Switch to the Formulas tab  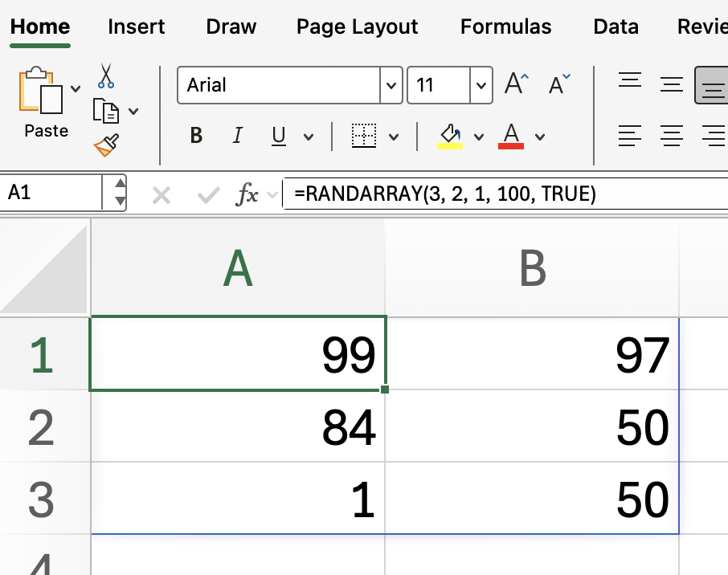[x=505, y=27]
